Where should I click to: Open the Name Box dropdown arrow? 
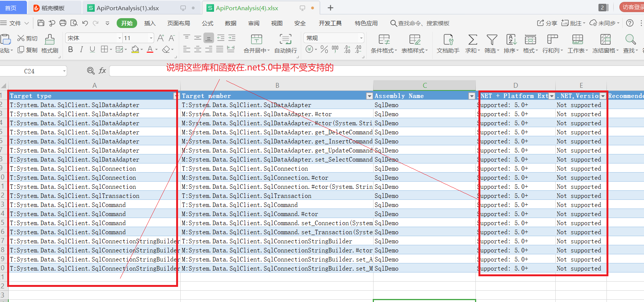pyautogui.click(x=64, y=71)
